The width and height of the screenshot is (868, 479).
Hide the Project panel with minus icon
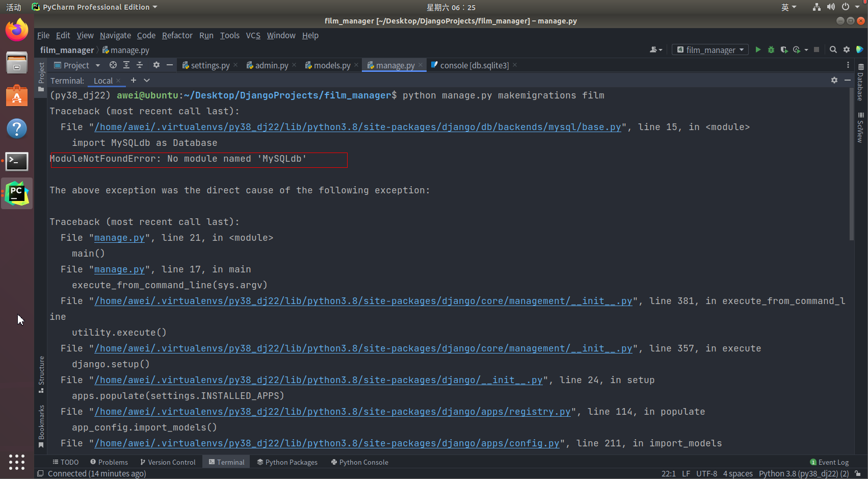point(170,65)
